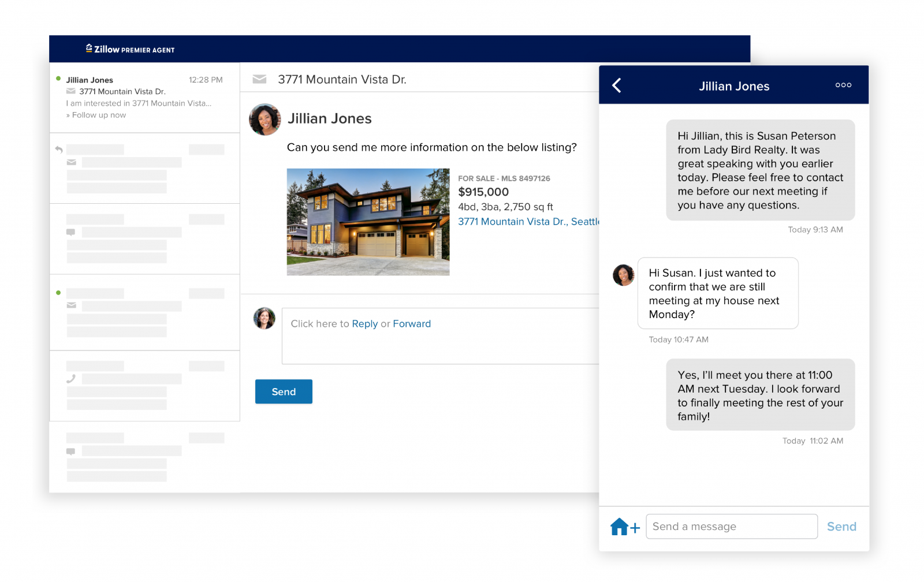Click the Zillow Premier Agent logo
Image resolution: width=924 pixels, height=582 pixels.
(130, 49)
